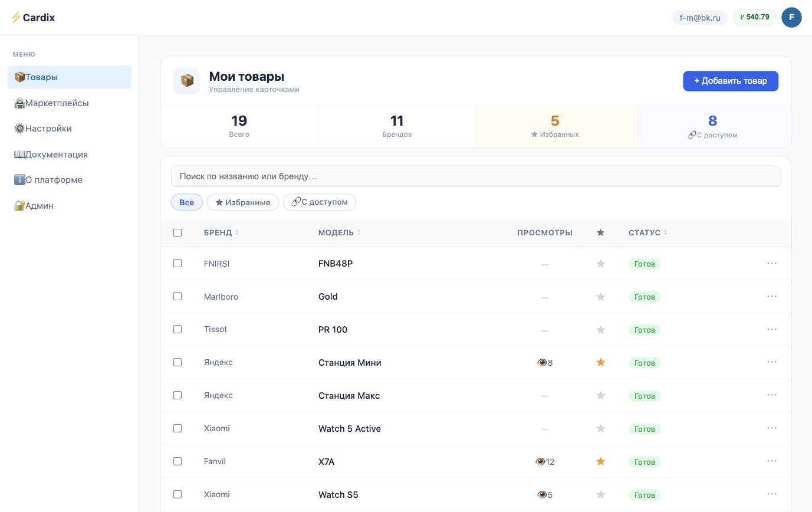Tick the Marlboro row checkbox
The image size is (812, 512).
pos(177,296)
